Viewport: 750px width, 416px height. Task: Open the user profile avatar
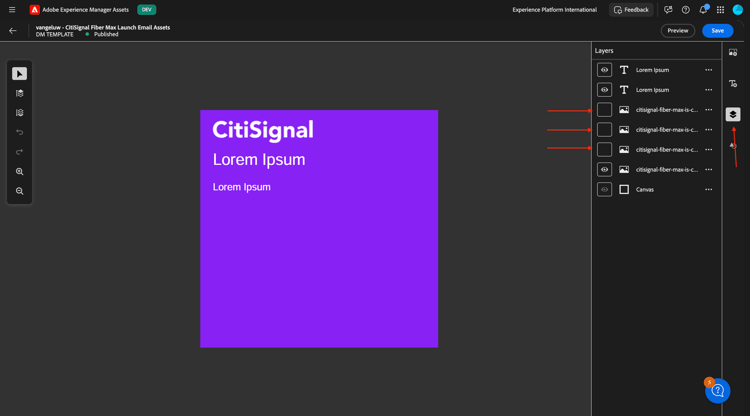[738, 10]
